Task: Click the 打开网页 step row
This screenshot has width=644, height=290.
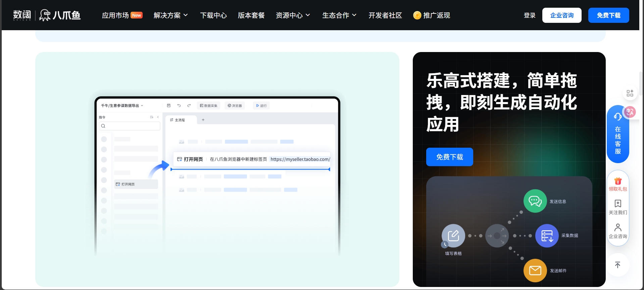Action: pos(252,159)
